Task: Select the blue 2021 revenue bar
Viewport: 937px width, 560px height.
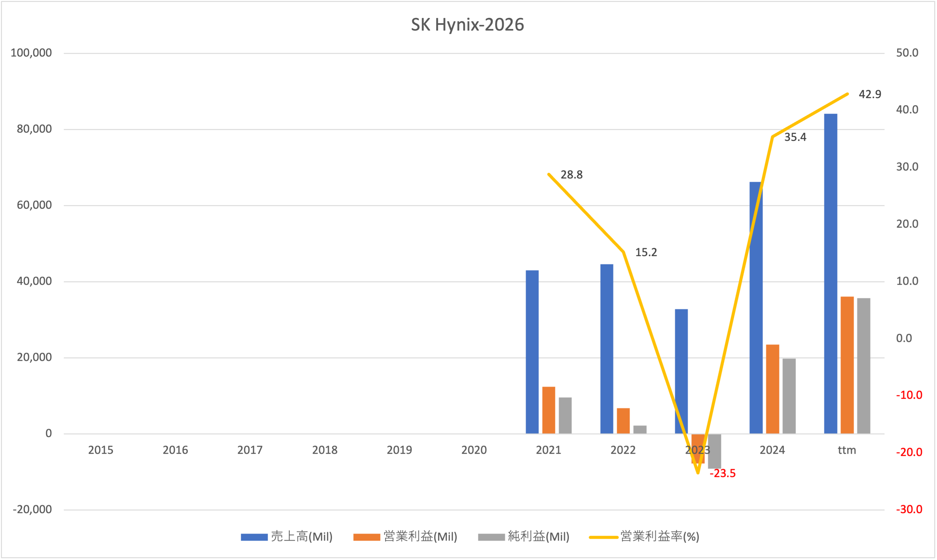Action: (532, 352)
